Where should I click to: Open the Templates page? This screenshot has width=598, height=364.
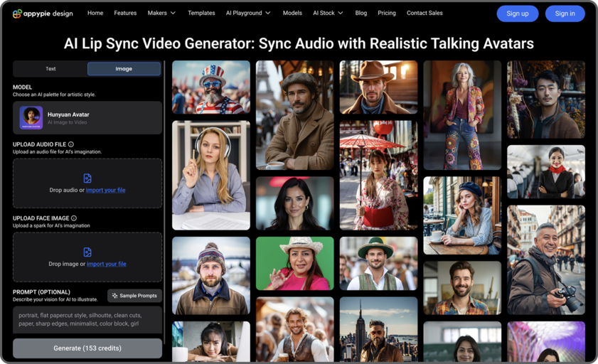tap(201, 13)
